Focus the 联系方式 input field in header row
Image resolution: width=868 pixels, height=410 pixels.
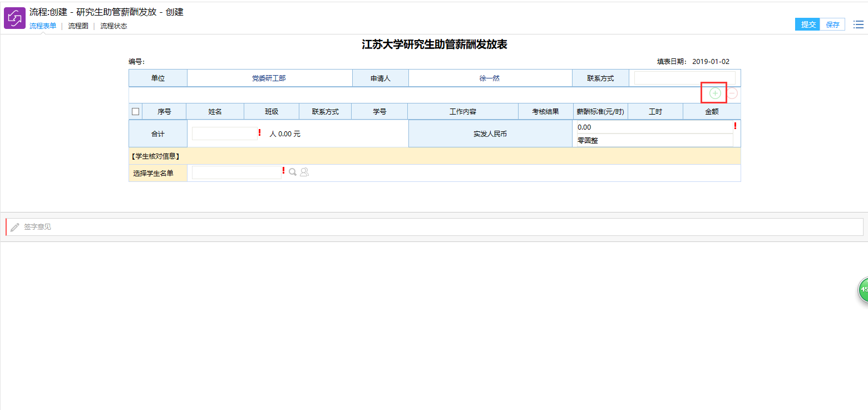coord(684,78)
